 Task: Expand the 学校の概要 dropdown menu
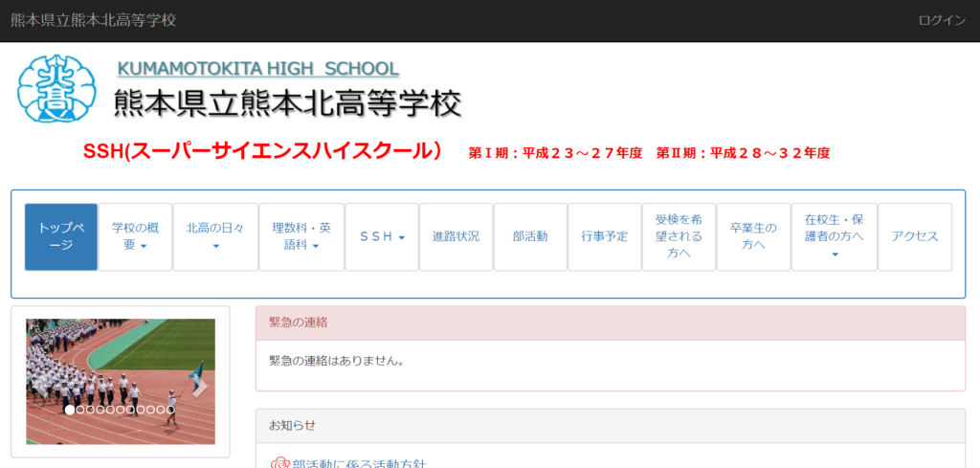tap(136, 236)
